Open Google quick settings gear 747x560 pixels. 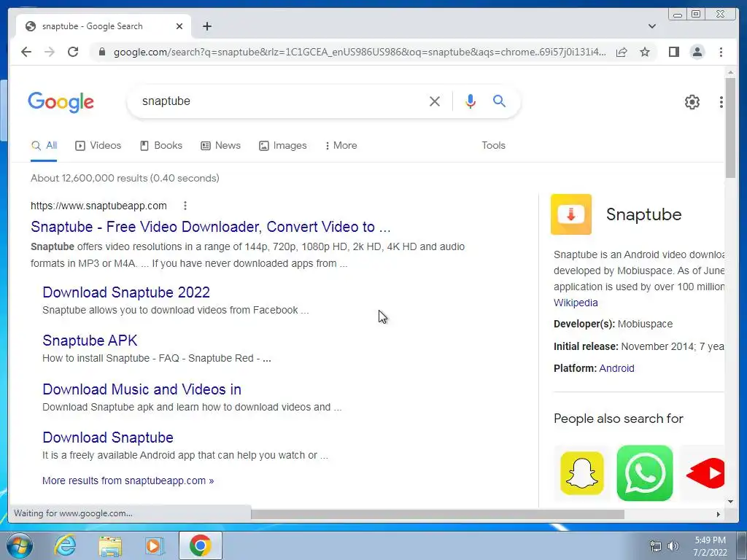(692, 102)
